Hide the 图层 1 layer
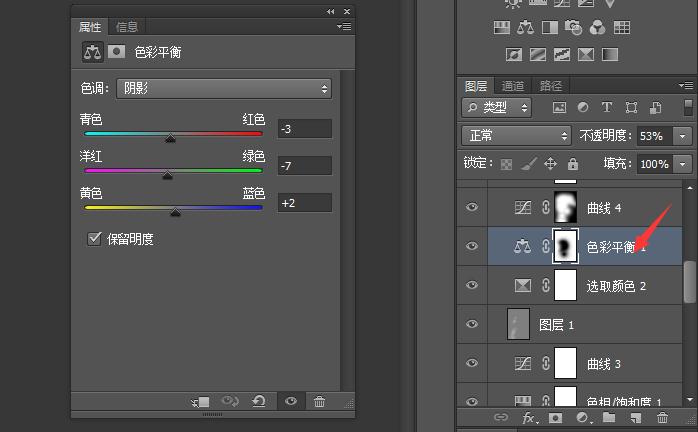Image resolution: width=698 pixels, height=432 pixels. [x=472, y=324]
